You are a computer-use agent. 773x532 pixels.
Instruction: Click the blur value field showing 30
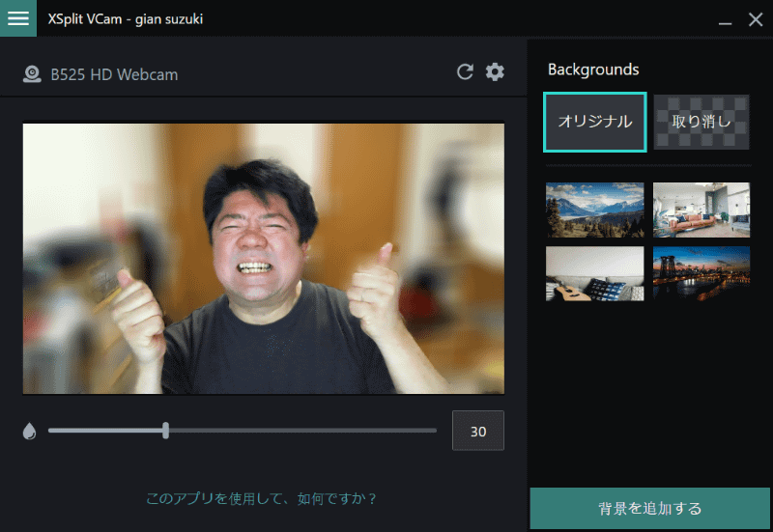[478, 431]
